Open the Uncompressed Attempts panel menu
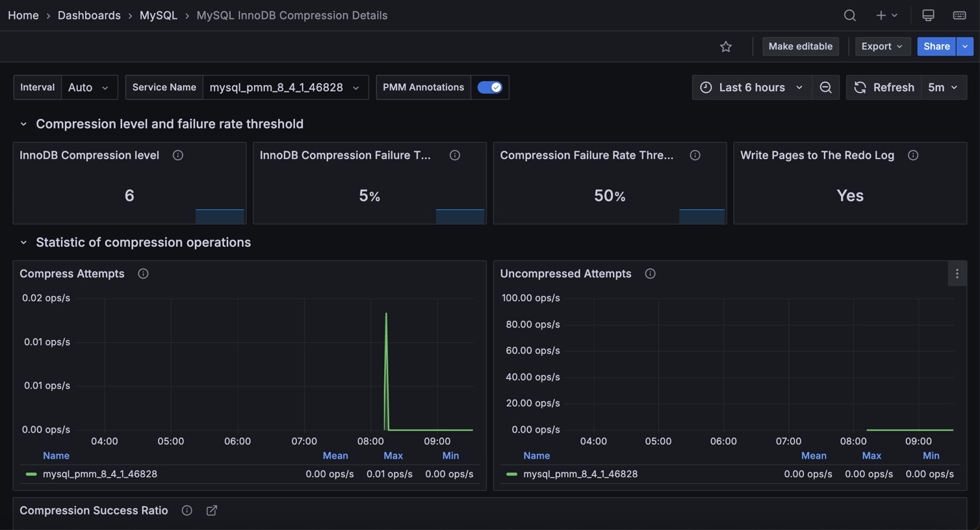 click(957, 273)
